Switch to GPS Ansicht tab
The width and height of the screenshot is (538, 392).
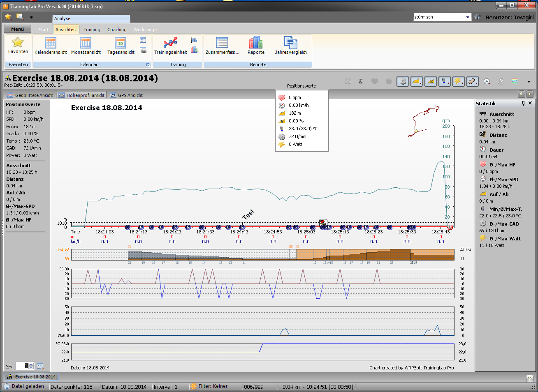click(127, 95)
